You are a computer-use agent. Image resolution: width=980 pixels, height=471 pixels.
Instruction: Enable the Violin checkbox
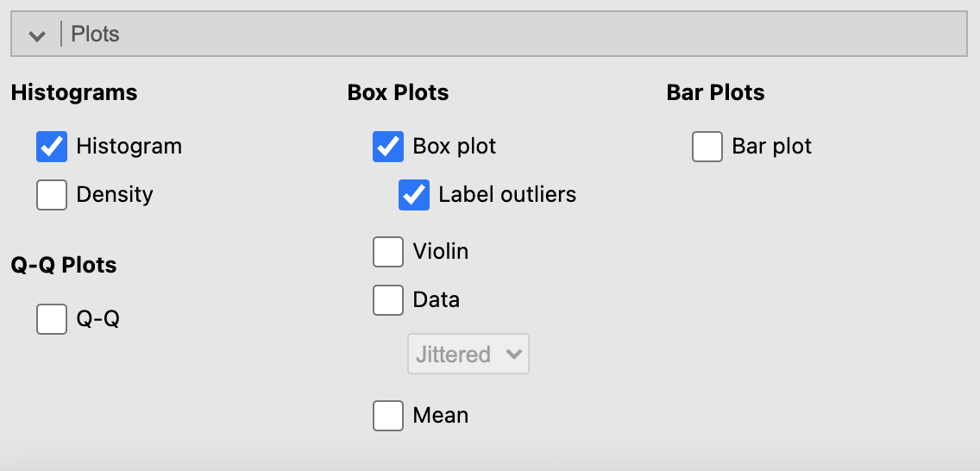point(388,252)
